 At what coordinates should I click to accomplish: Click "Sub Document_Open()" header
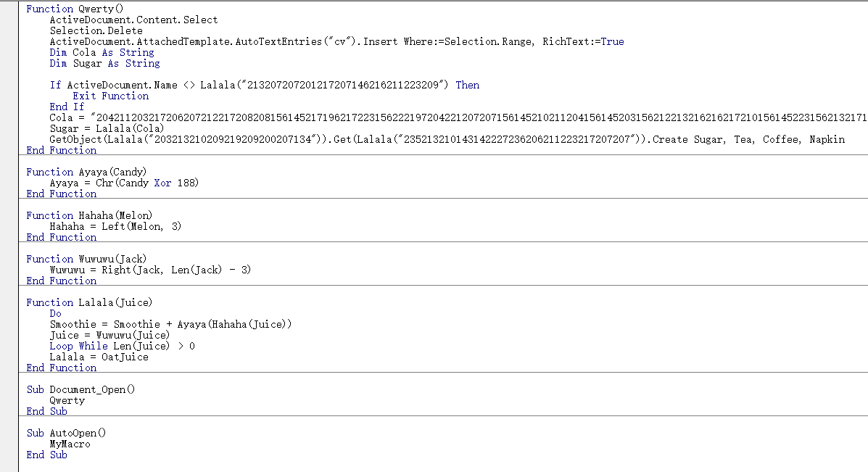click(80, 389)
